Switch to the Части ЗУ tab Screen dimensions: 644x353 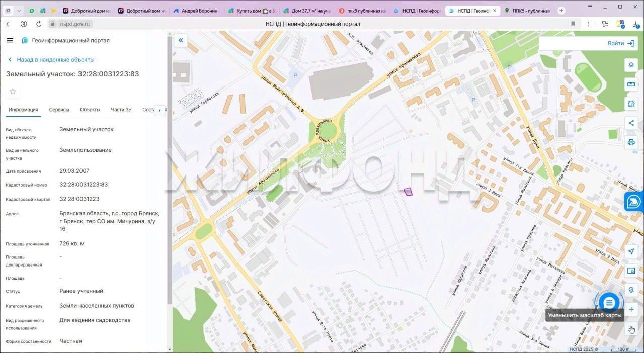click(121, 110)
